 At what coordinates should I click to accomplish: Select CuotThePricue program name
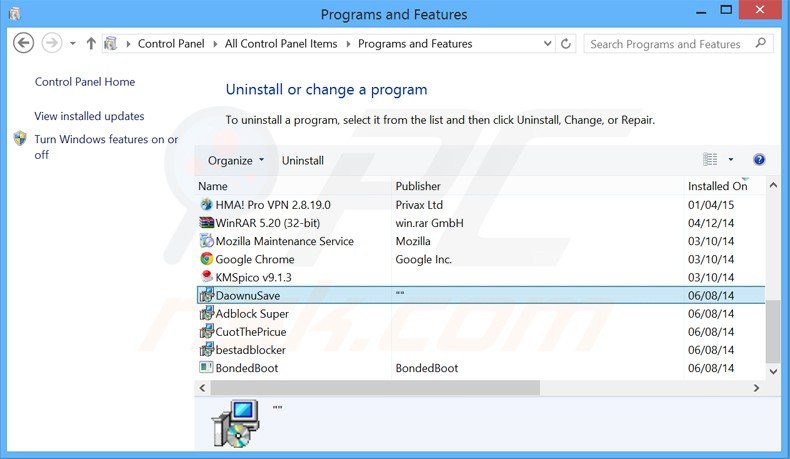[x=251, y=332]
